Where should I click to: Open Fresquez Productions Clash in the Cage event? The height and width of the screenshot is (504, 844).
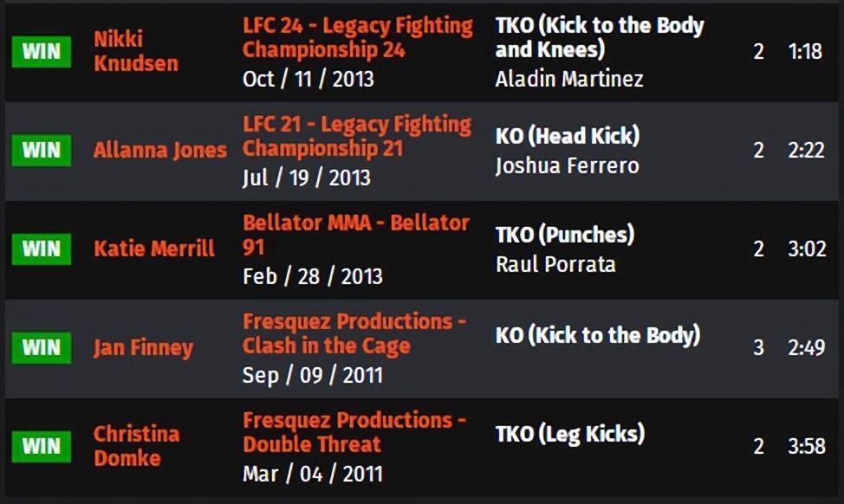click(354, 333)
